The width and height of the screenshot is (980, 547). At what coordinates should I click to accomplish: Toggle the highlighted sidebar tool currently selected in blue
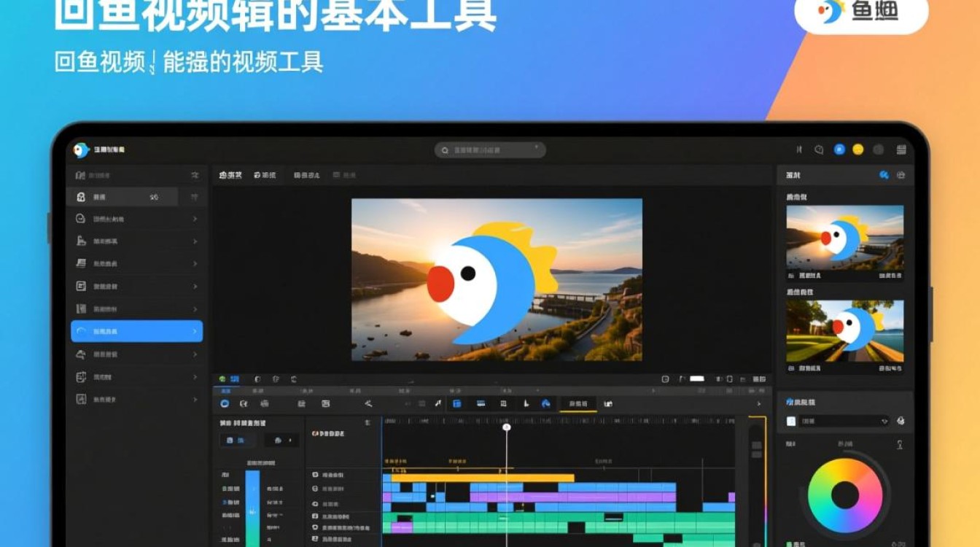pyautogui.click(x=137, y=330)
